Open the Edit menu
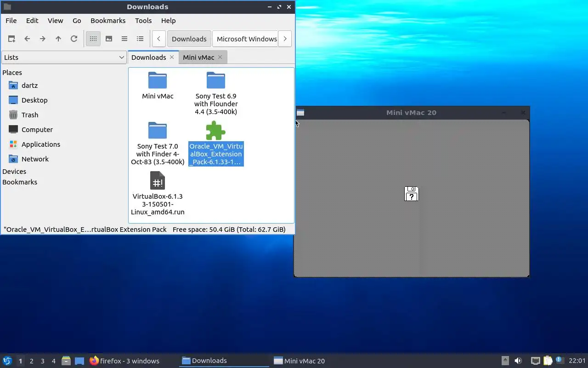The height and width of the screenshot is (368, 588). point(32,21)
